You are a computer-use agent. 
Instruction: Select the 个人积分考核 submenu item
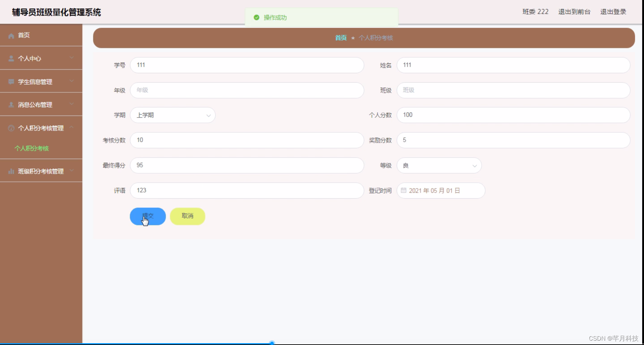point(31,148)
